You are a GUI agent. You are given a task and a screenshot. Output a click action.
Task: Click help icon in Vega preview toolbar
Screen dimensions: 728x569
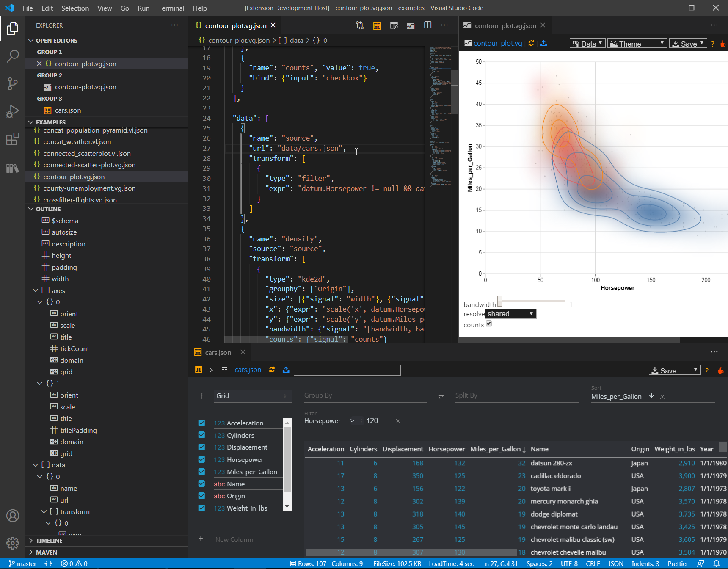pyautogui.click(x=713, y=44)
